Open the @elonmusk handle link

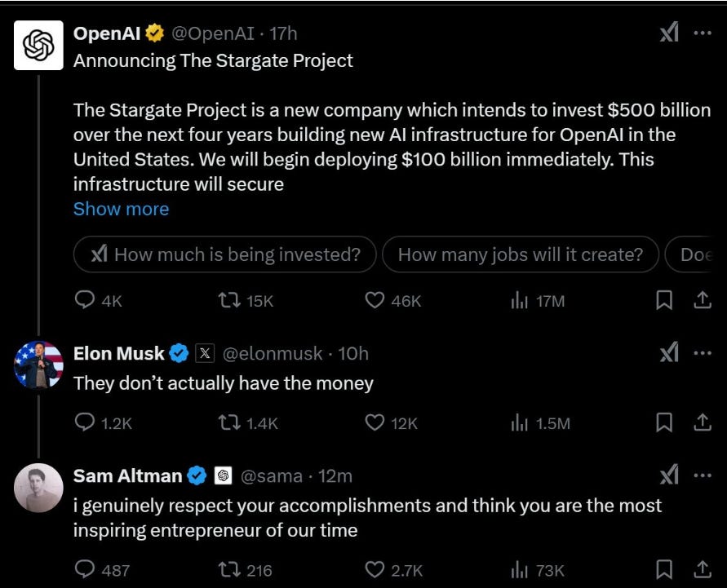coord(273,354)
